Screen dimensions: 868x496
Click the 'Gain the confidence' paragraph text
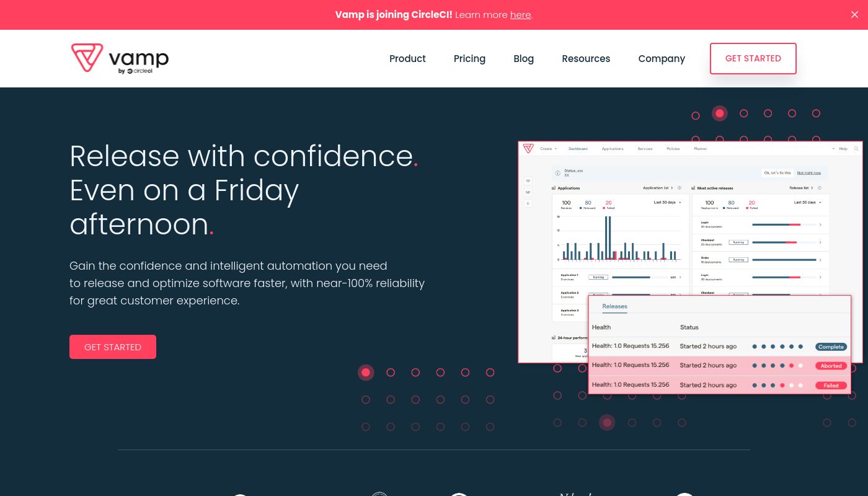pyautogui.click(x=247, y=283)
